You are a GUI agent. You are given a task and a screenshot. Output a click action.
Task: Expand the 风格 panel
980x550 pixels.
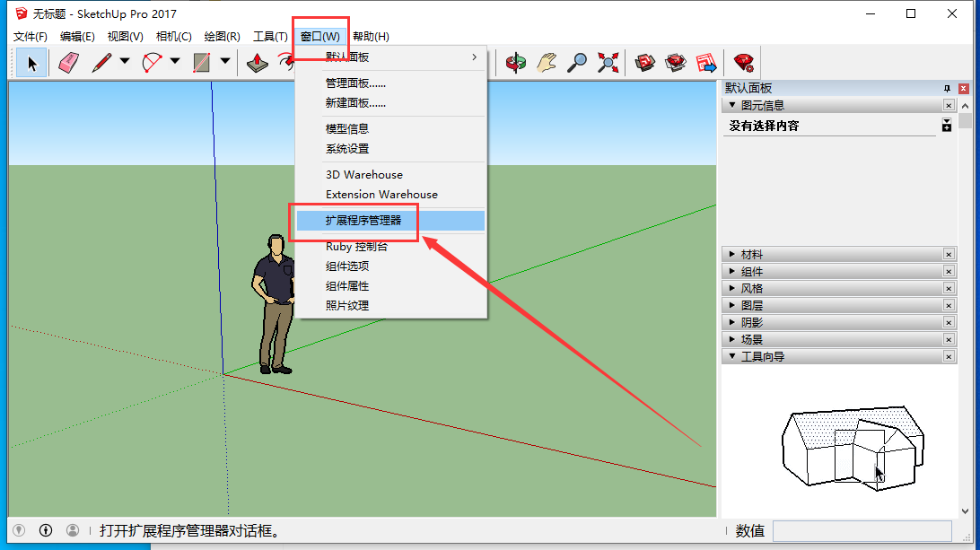tap(732, 288)
